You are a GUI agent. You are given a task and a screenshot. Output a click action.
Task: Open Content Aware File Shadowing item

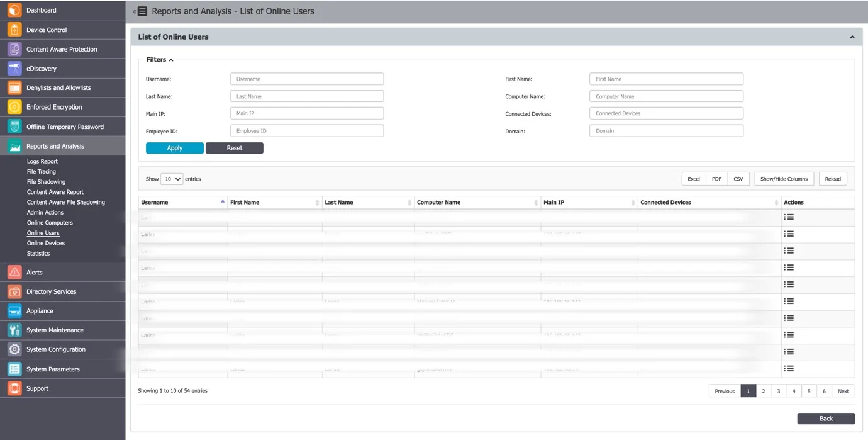coord(66,202)
